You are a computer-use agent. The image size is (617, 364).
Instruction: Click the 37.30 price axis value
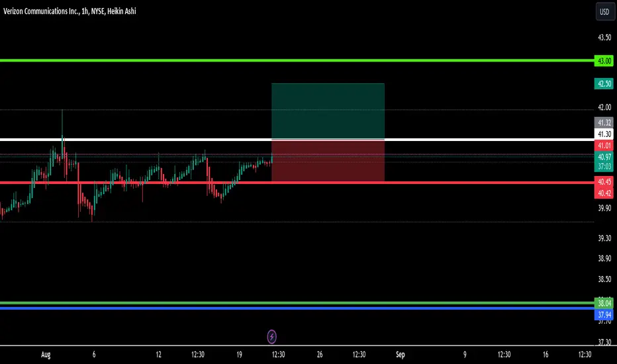coord(604,342)
